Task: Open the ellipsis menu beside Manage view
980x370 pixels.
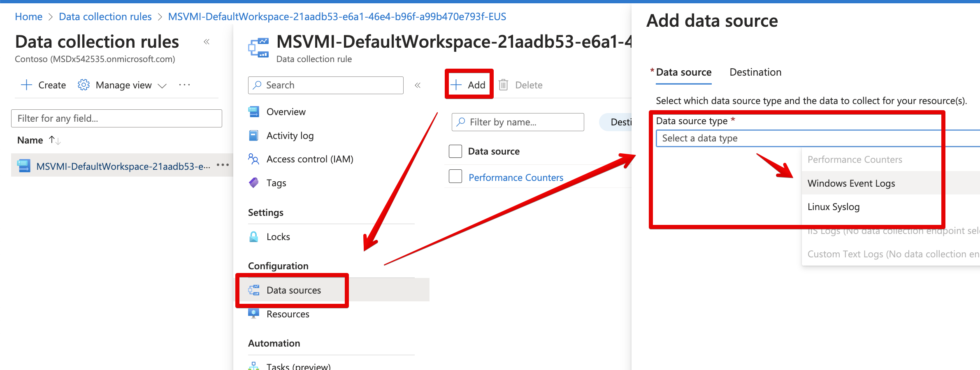Action: point(184,85)
